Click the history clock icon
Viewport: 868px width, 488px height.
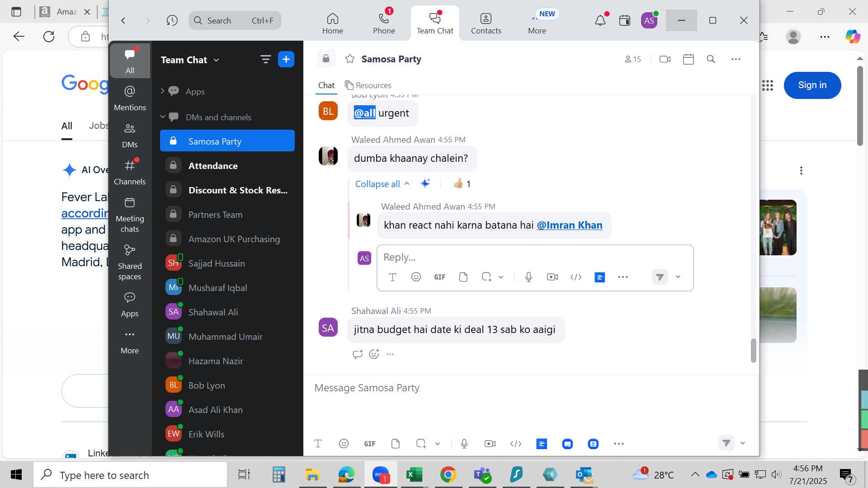tap(172, 20)
